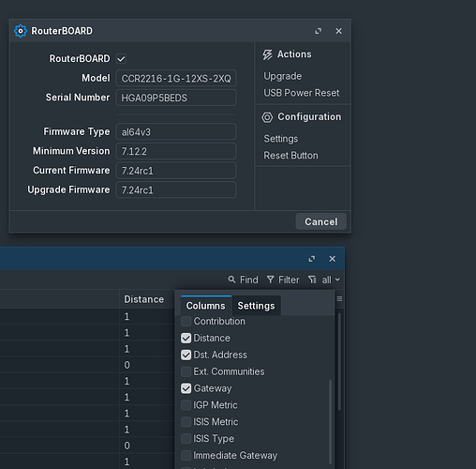The height and width of the screenshot is (469, 476).
Task: Click the RouterBOARD gear icon in title bar
Action: 21,31
